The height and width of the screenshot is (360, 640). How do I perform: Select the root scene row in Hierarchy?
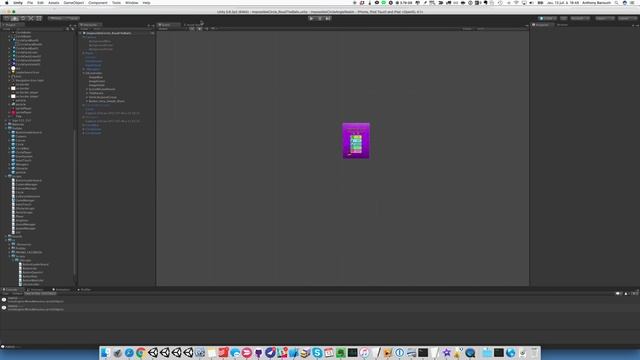tap(117, 33)
